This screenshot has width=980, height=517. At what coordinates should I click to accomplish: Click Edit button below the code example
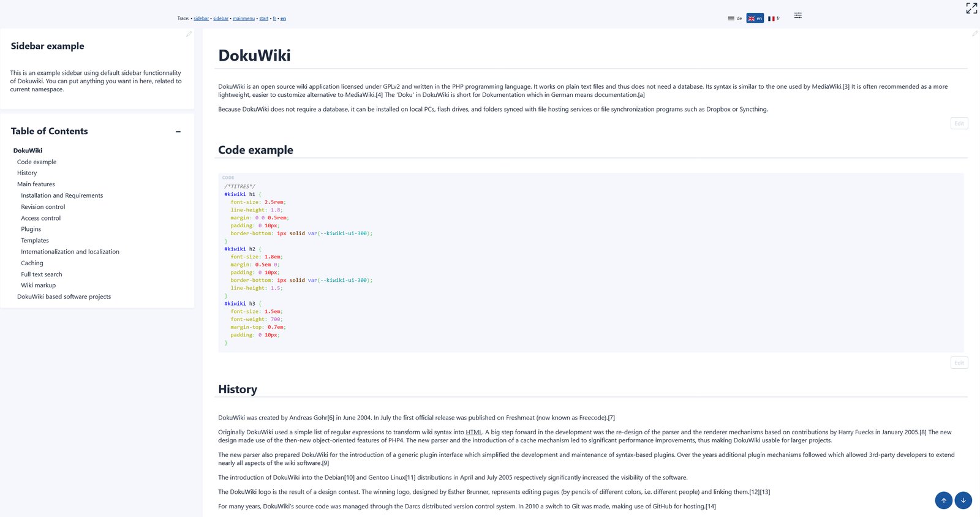(959, 363)
